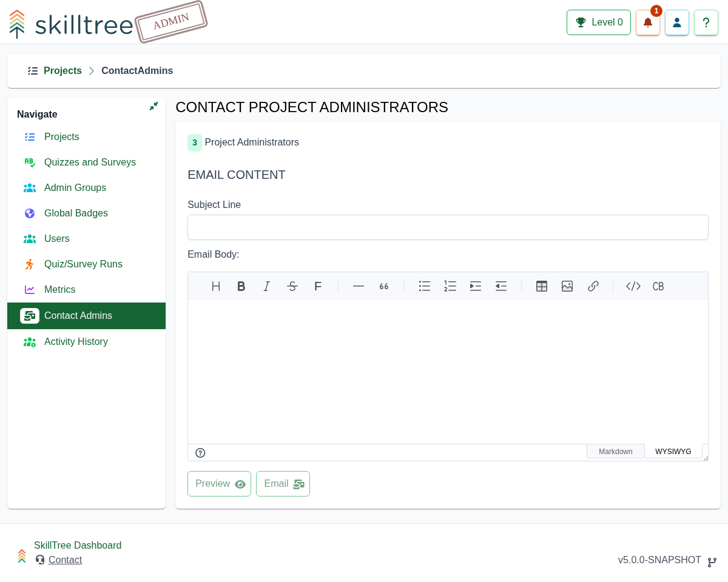Insert a code block (CB)
This screenshot has height=582, width=728.
(659, 286)
